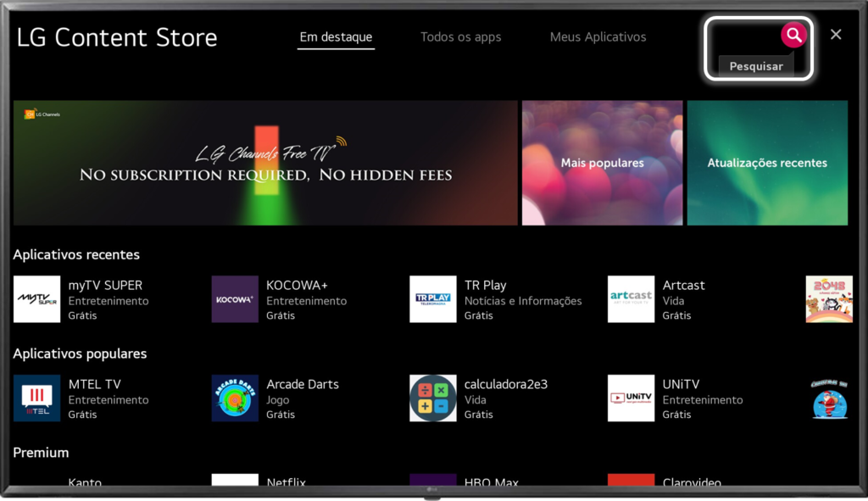Screen dimensions: 868x501
Task: Open the Arcade Darts game icon
Action: click(x=235, y=398)
